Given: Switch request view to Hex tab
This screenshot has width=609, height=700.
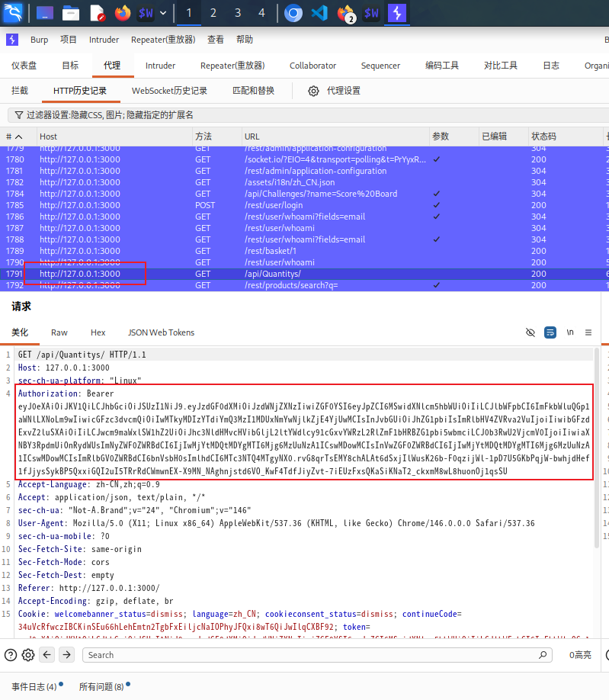Looking at the screenshot, I should tap(98, 332).
